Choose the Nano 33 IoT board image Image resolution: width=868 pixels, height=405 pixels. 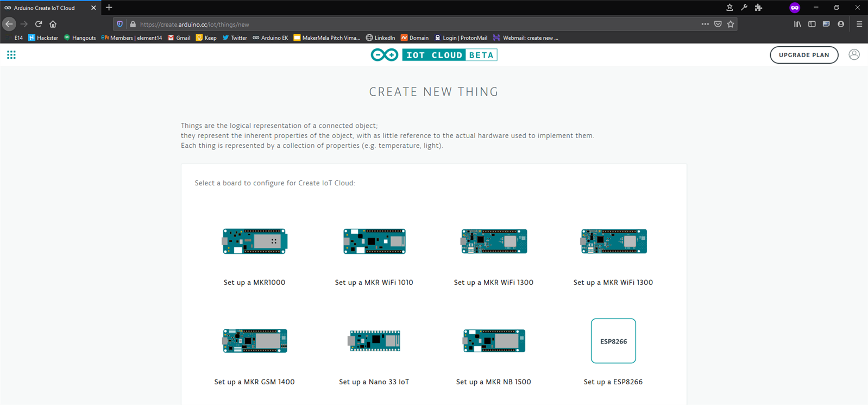(x=375, y=341)
